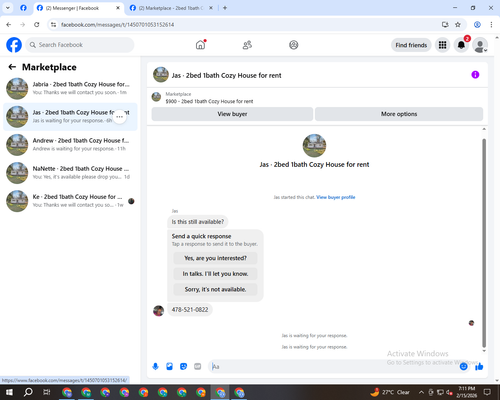The image size is (500, 400).
Task: Click the View buyer button
Action: coord(232,114)
